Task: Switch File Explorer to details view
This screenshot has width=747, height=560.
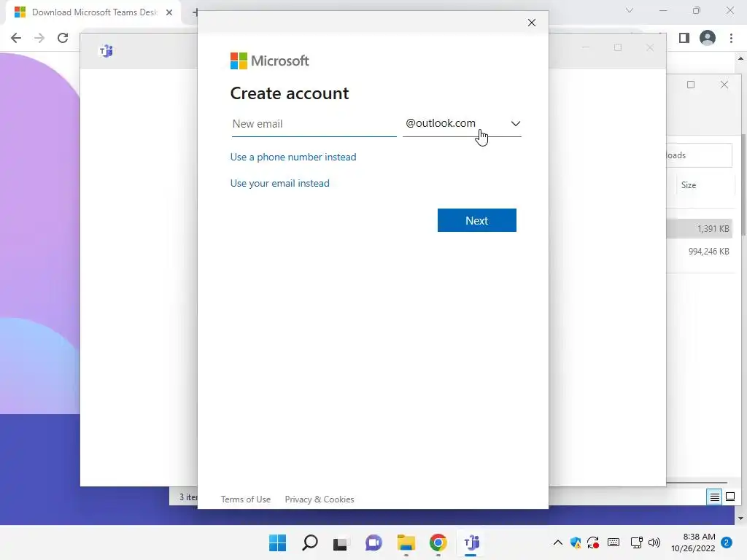Action: pyautogui.click(x=715, y=497)
